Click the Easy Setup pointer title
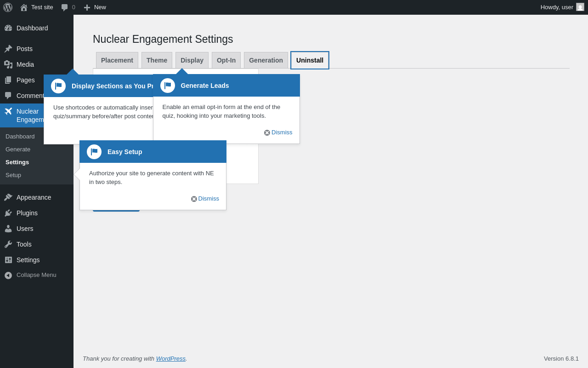588x368 pixels. [x=125, y=152]
